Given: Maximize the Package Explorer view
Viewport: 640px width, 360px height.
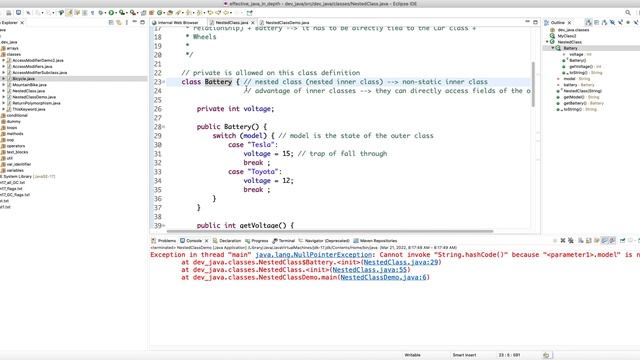Looking at the screenshot, I should 142,22.
